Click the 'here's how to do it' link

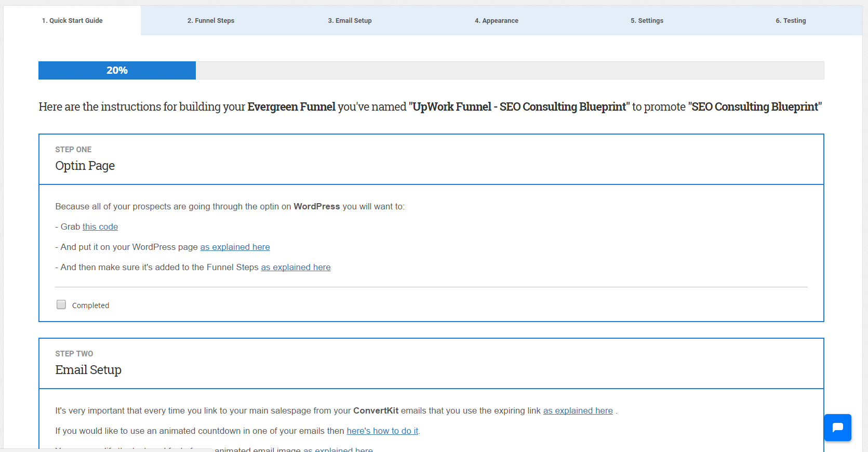coord(382,431)
